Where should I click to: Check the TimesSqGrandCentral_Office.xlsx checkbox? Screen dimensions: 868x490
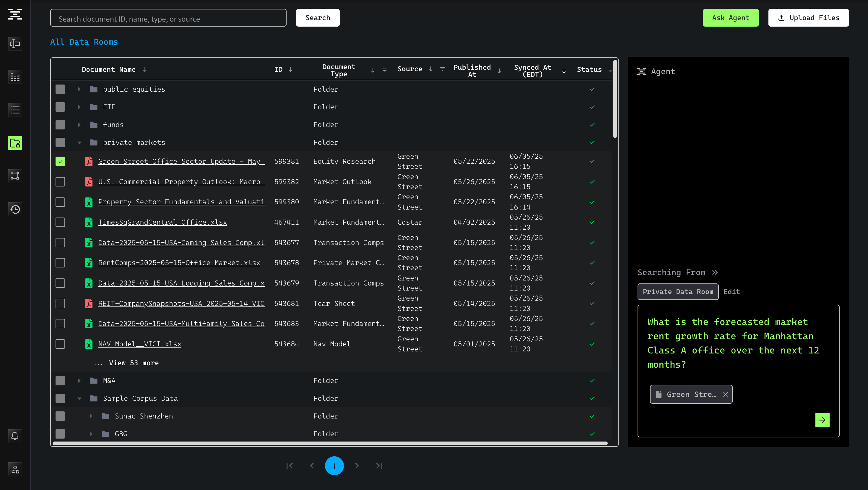click(x=60, y=223)
